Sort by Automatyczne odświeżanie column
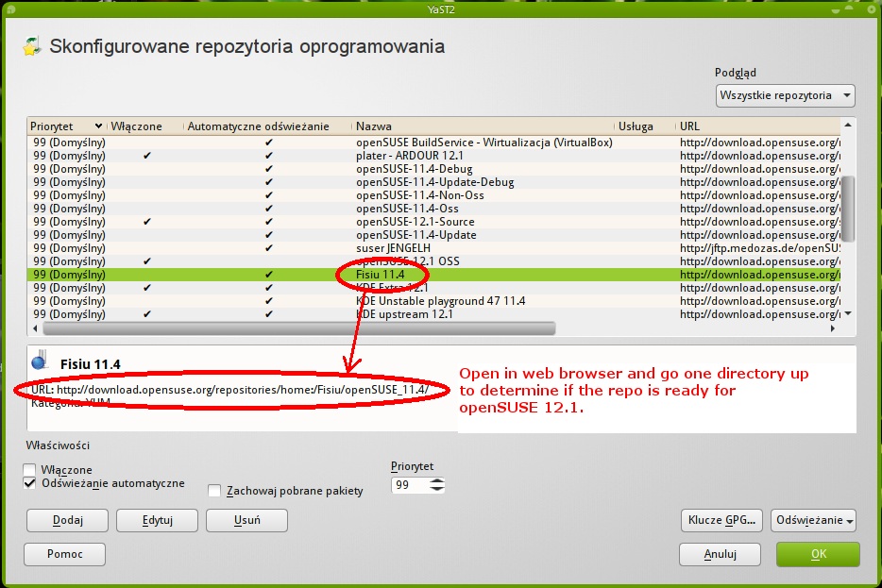This screenshot has width=882, height=588. pyautogui.click(x=267, y=126)
